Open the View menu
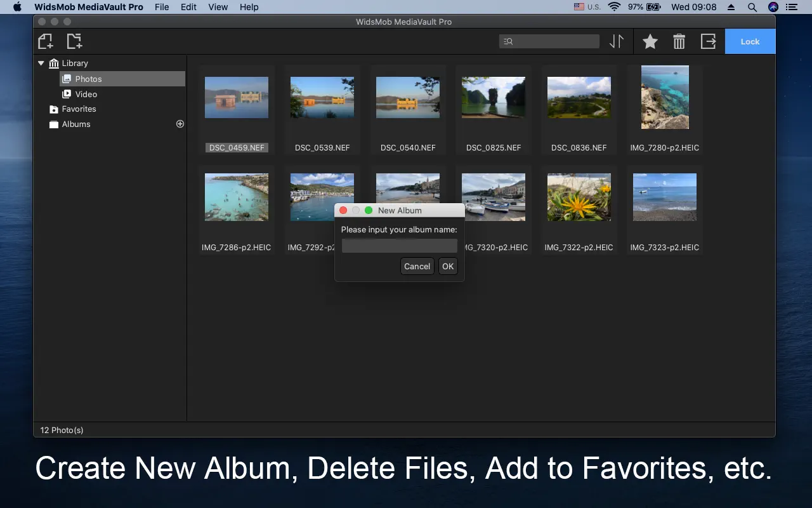 [x=218, y=7]
